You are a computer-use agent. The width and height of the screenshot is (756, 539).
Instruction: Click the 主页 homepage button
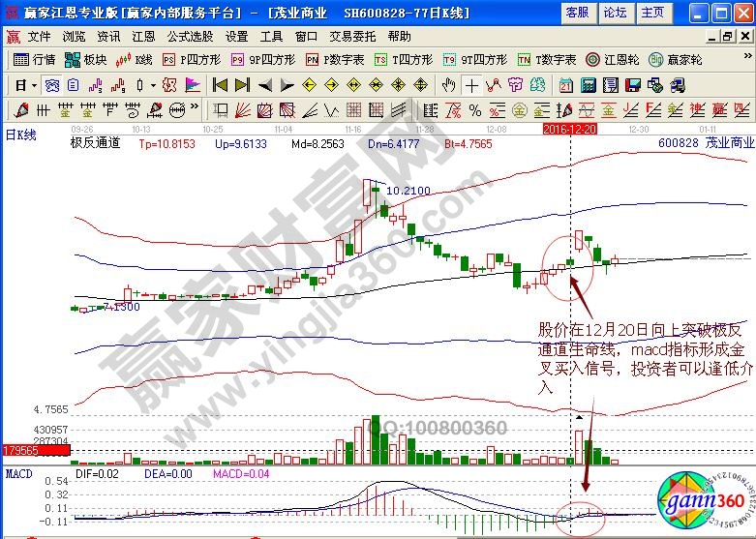pyautogui.click(x=652, y=13)
